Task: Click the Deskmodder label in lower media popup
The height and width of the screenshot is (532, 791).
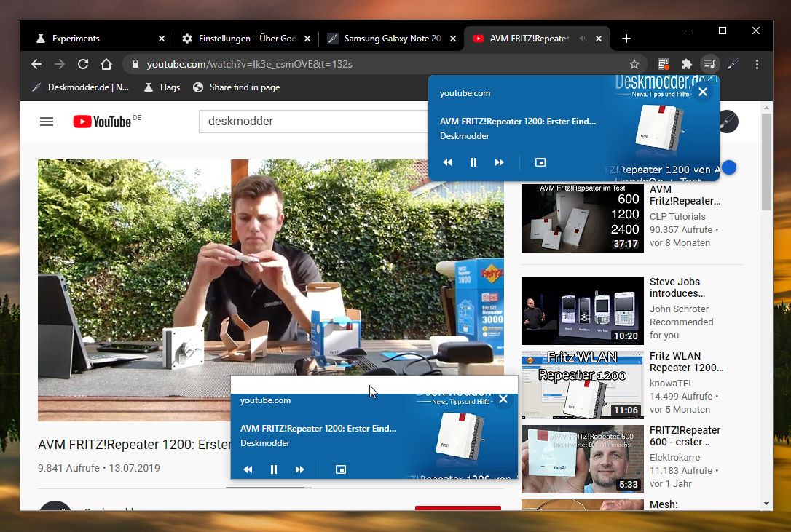Action: coord(265,442)
